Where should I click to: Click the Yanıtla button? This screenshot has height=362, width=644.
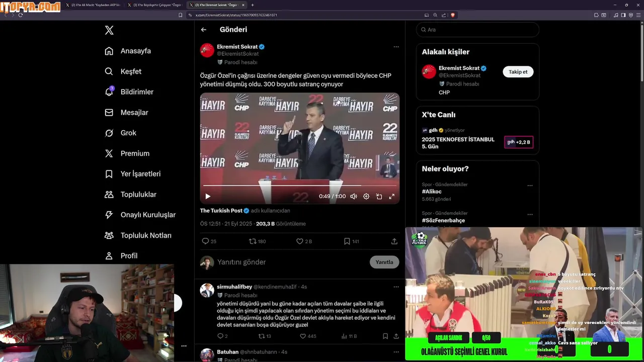(x=384, y=262)
